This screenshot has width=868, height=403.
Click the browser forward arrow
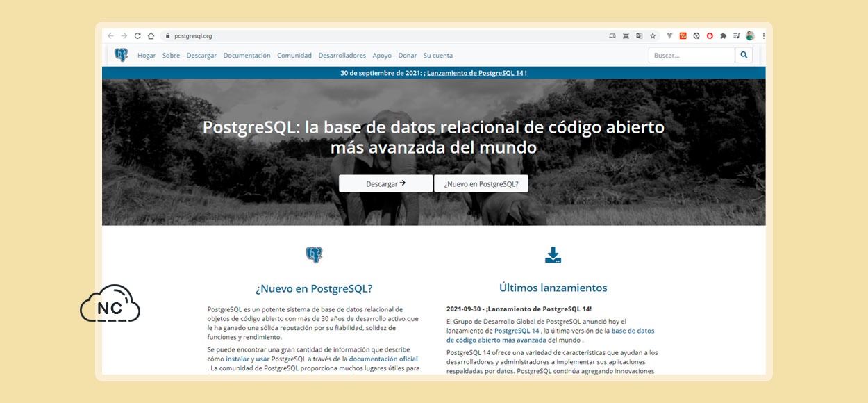[x=124, y=35]
